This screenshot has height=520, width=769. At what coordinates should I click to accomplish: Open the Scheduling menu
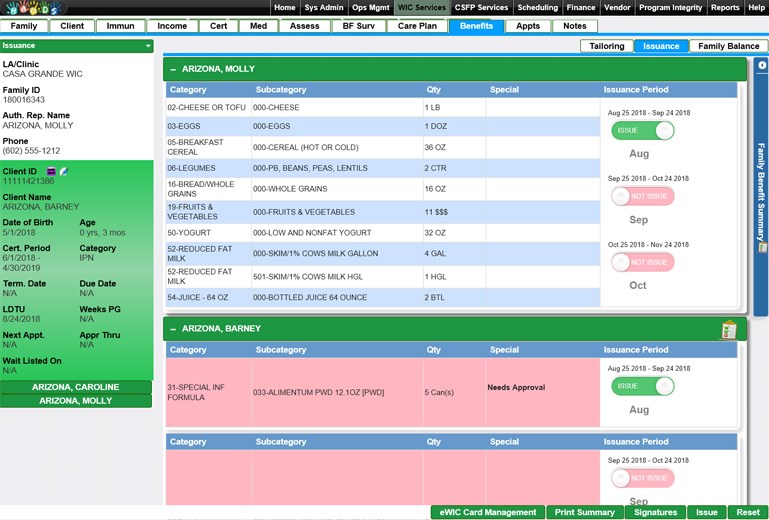point(537,7)
